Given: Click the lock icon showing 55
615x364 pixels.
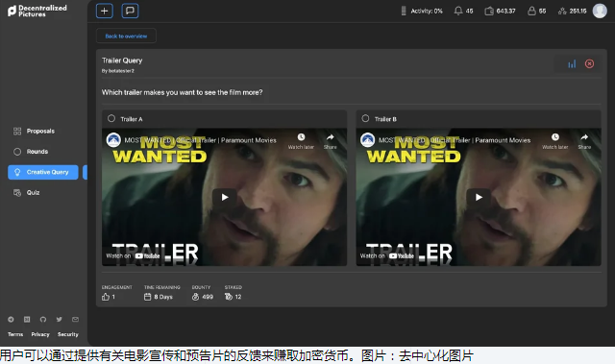Looking at the screenshot, I should tap(531, 11).
